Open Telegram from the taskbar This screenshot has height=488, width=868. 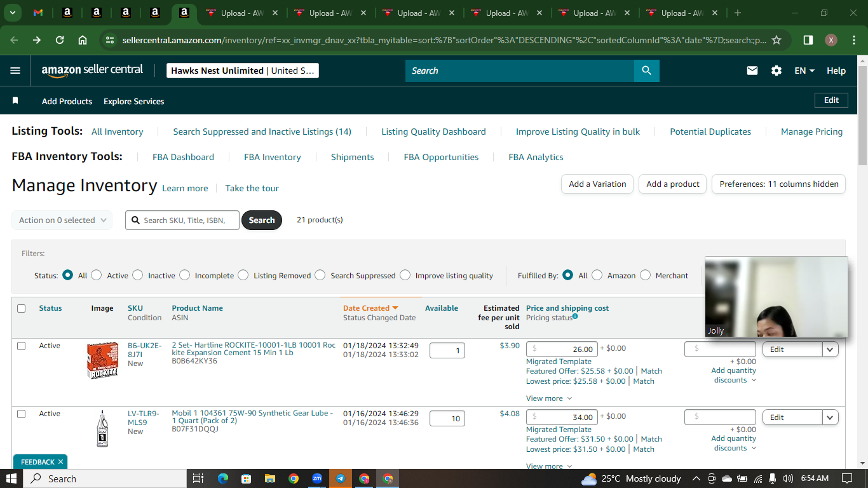pos(341,478)
